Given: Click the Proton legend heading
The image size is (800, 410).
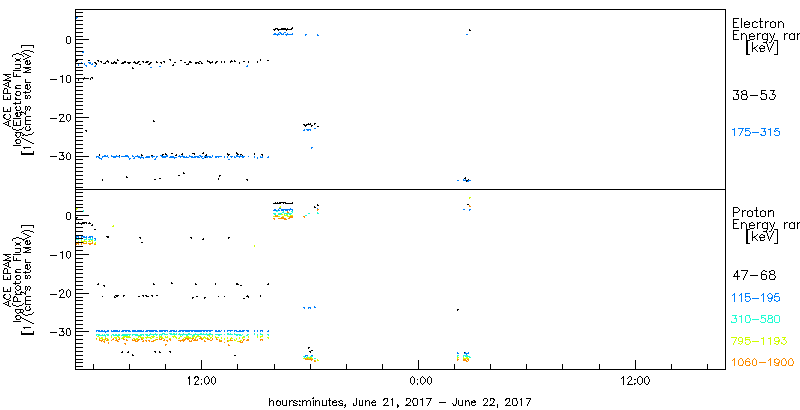Looking at the screenshot, I should (753, 213).
